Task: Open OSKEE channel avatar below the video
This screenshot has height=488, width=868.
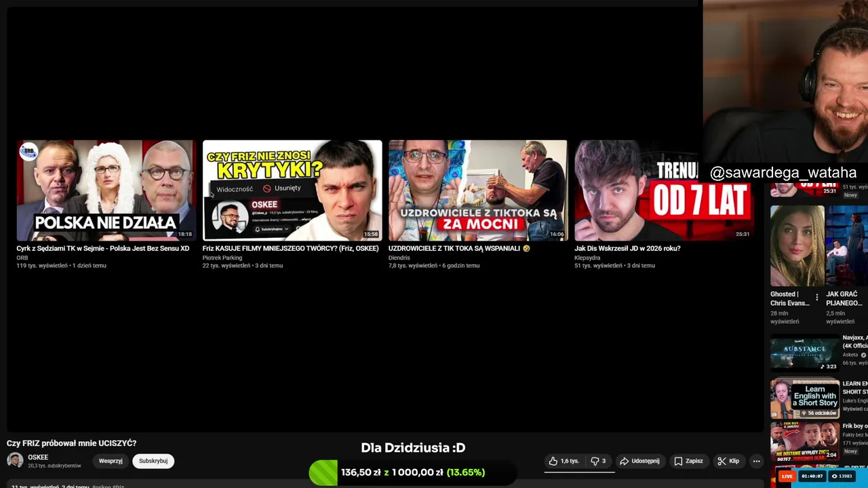Action: tap(15, 460)
